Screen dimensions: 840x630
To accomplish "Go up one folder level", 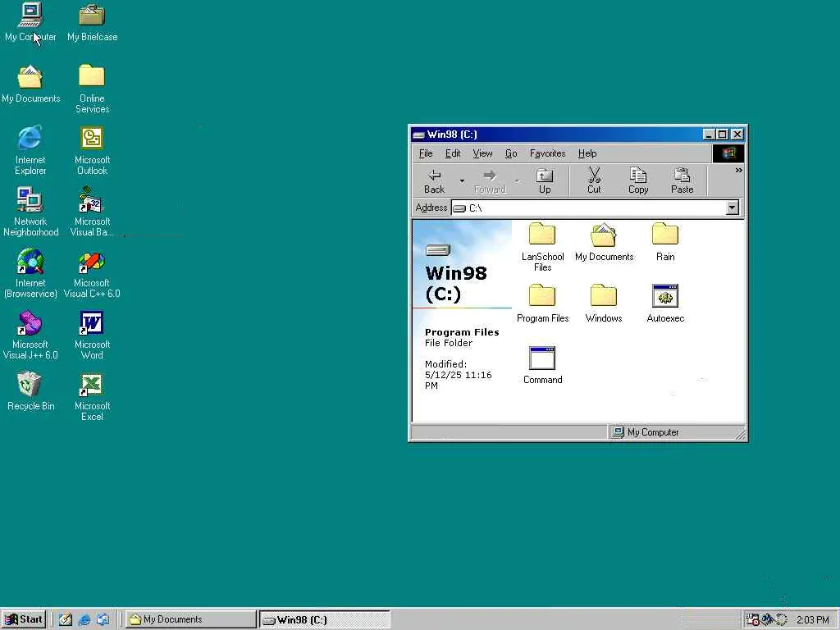I will (545, 180).
